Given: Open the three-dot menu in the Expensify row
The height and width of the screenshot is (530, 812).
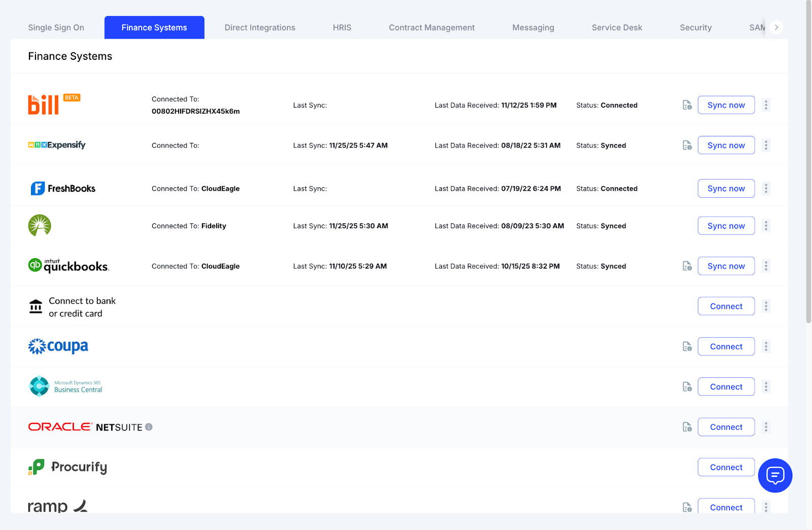Looking at the screenshot, I should pyautogui.click(x=766, y=145).
